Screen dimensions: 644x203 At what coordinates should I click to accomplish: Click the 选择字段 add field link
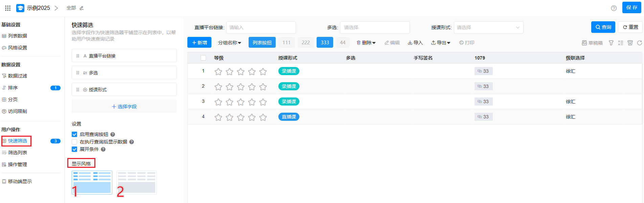tap(124, 107)
